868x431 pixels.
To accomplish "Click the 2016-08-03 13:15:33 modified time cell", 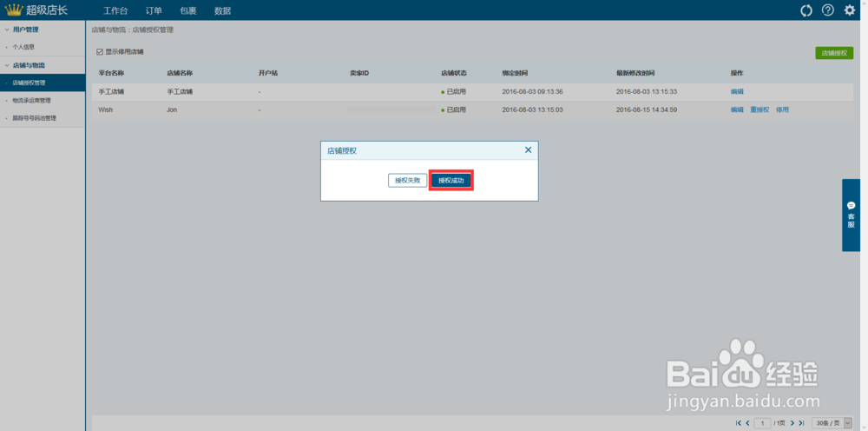I will click(647, 91).
